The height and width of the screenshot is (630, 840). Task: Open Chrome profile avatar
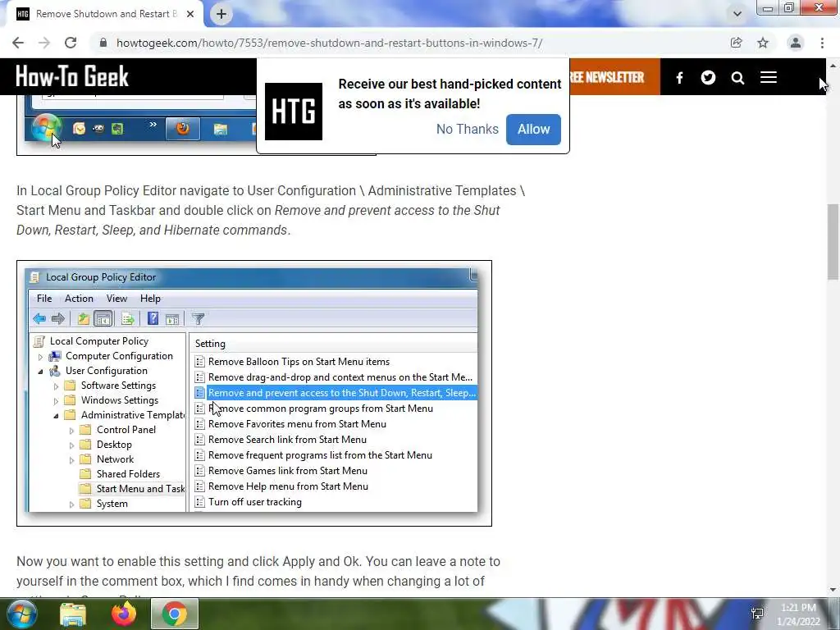796,43
